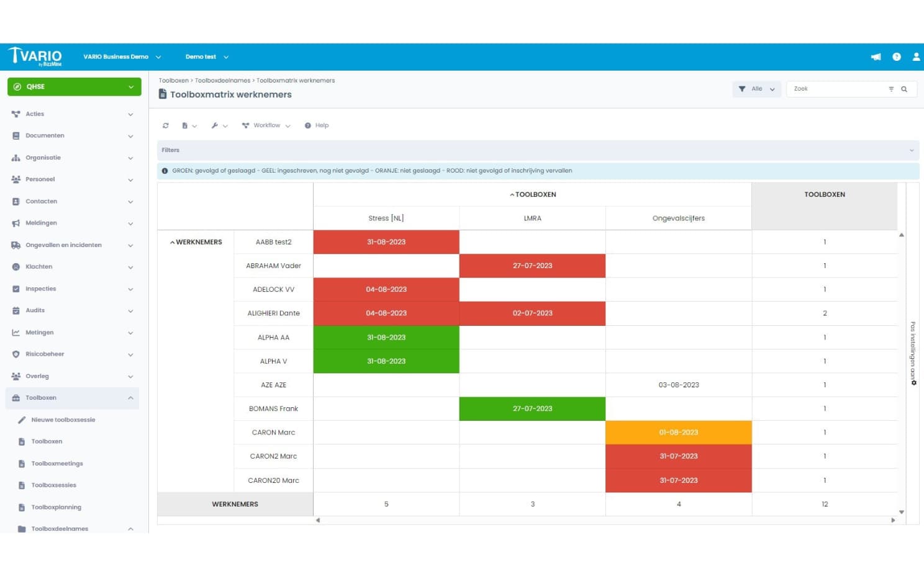The height and width of the screenshot is (576, 924).
Task: Collapse the Toolboxen sidebar menu
Action: pos(130,398)
